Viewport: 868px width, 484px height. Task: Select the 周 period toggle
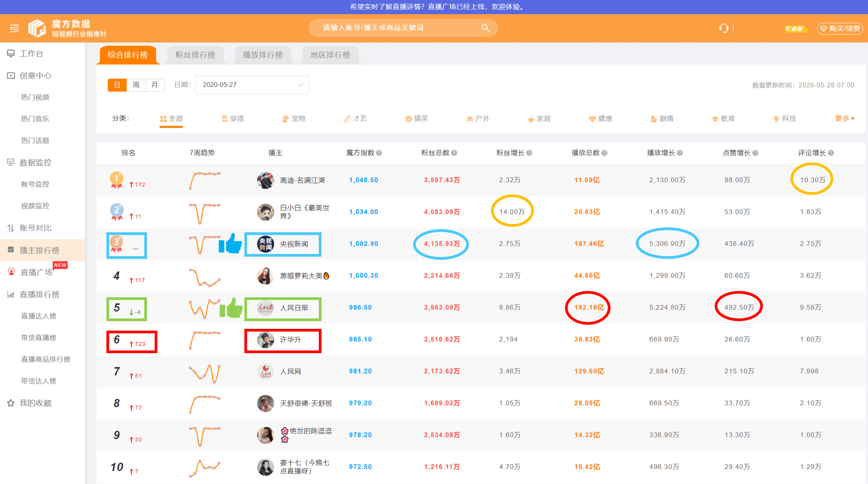click(136, 85)
